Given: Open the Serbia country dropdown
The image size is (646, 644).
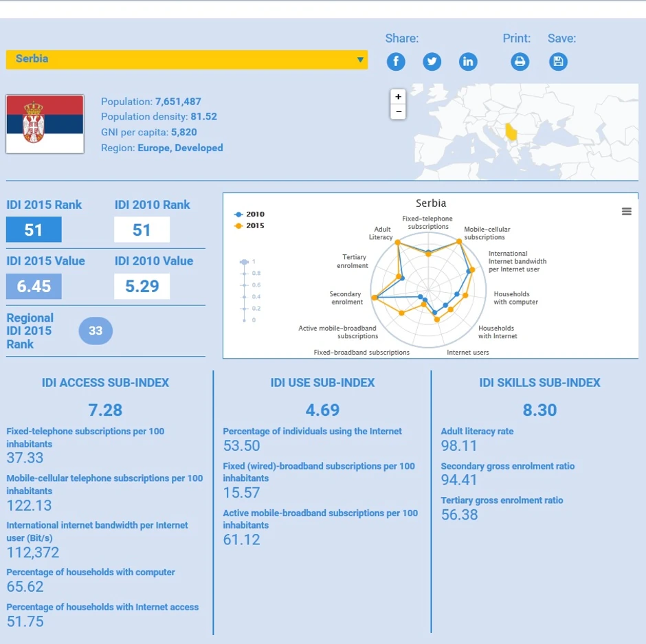Looking at the screenshot, I should coord(187,59).
